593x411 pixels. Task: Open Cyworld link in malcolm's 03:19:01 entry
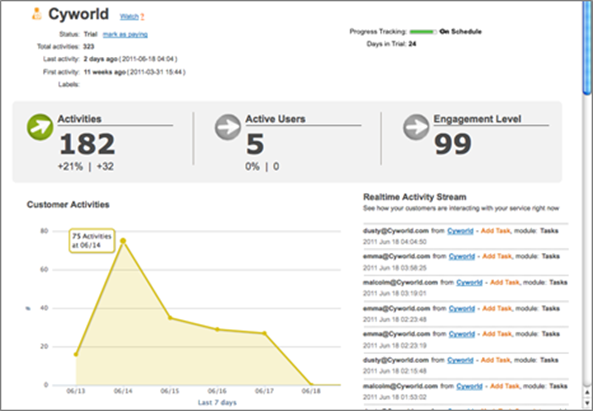pyautogui.click(x=469, y=282)
